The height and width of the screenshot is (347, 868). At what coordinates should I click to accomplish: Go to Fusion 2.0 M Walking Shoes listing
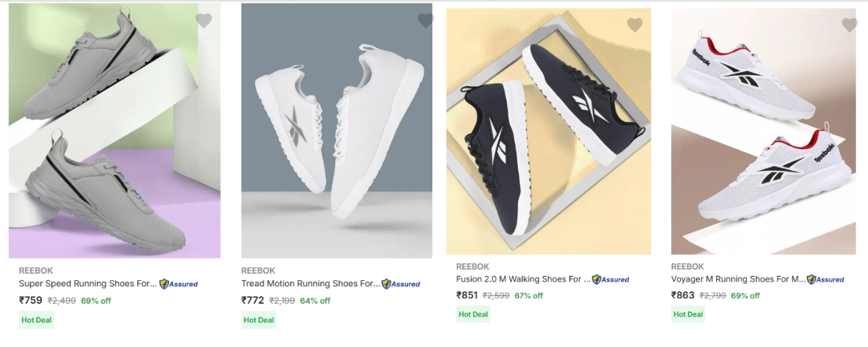(523, 279)
